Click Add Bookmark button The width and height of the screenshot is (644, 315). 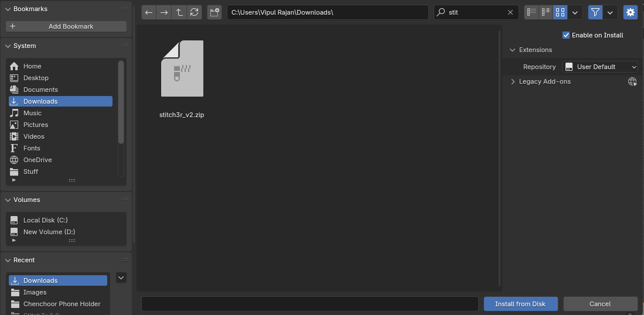tap(66, 26)
